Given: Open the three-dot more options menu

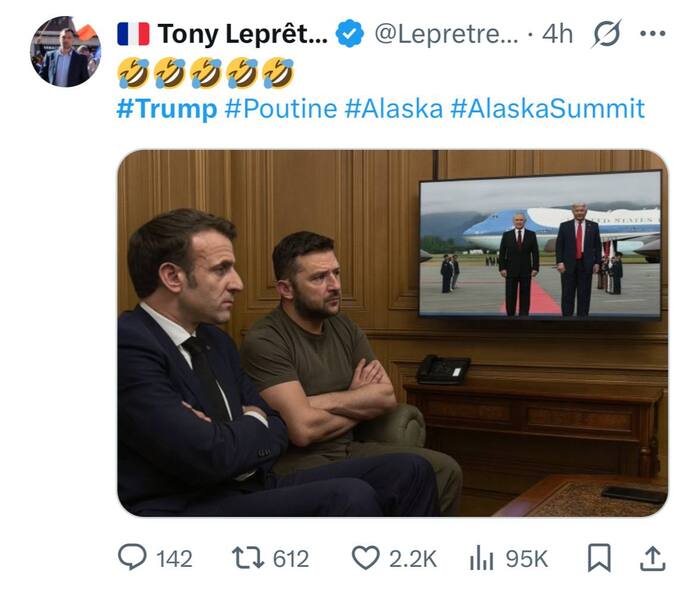Looking at the screenshot, I should coord(652,34).
